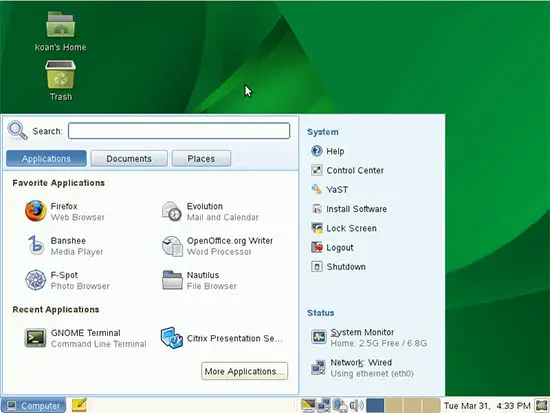Image resolution: width=550 pixels, height=413 pixels.
Task: Open the volume control speaker icon
Action: 356,406
